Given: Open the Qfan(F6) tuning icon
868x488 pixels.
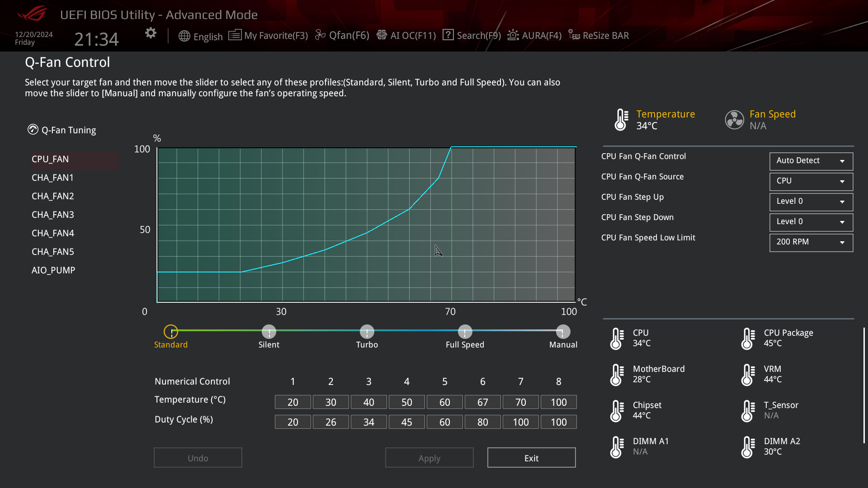Looking at the screenshot, I should coord(320,35).
